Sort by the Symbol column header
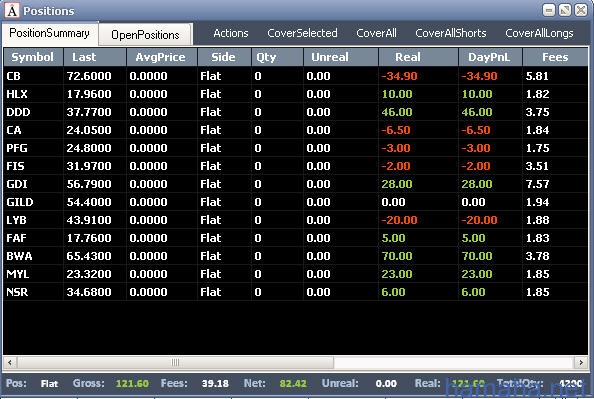Image resolution: width=594 pixels, height=399 pixels. 33,57
